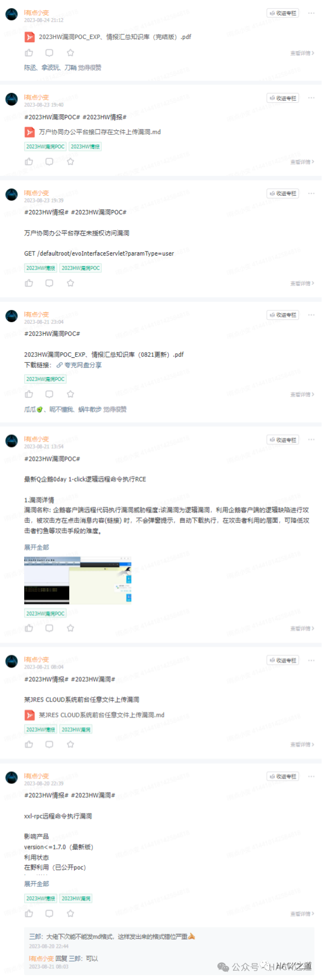Like the 完结版 pdf post with thumbs-up
Image resolution: width=322 pixels, height=980 pixels.
coord(29,53)
